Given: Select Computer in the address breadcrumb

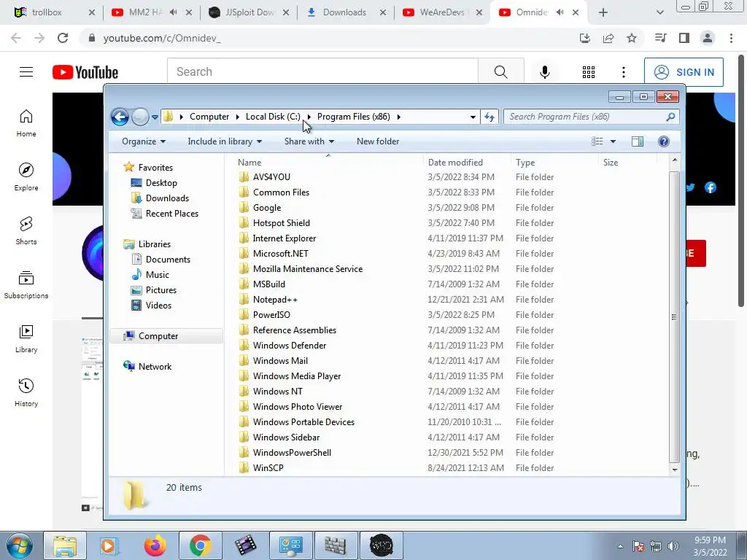Looking at the screenshot, I should [x=209, y=117].
